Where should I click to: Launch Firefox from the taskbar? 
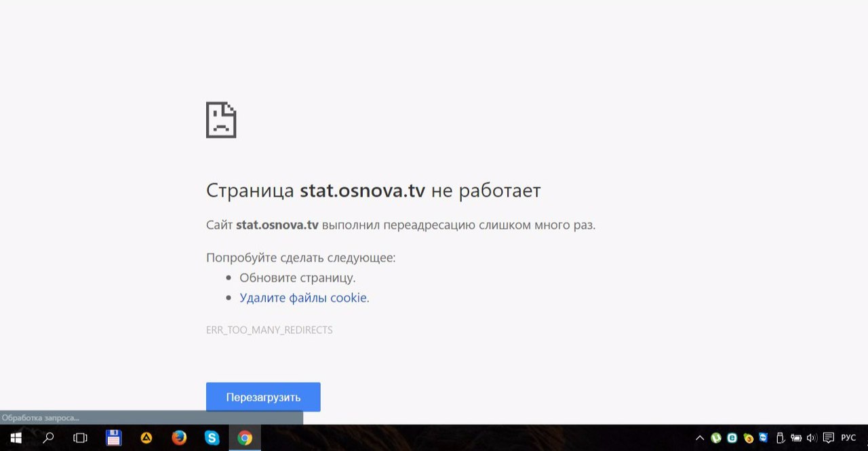tap(179, 438)
